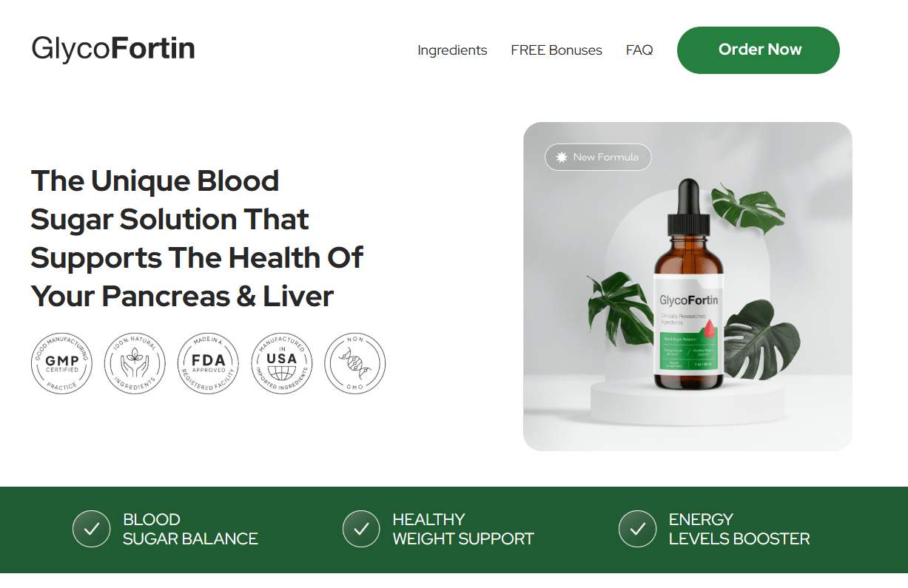
Task: Click the New Formula pill label
Action: [x=598, y=158]
